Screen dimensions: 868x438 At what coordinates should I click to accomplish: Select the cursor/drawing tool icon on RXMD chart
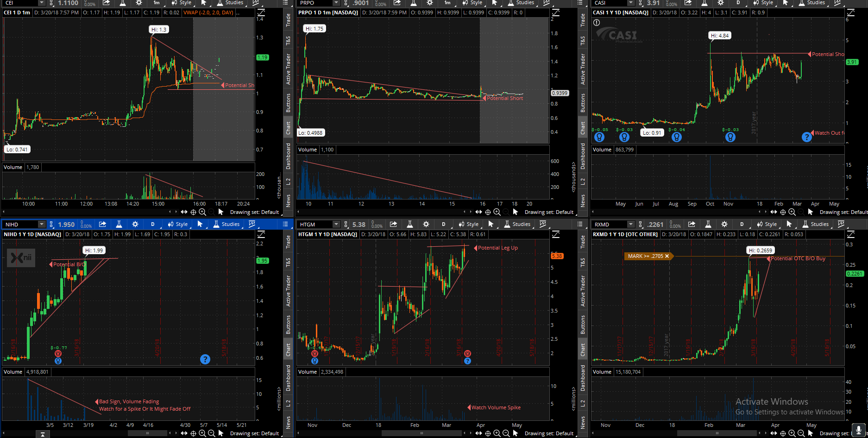790,224
